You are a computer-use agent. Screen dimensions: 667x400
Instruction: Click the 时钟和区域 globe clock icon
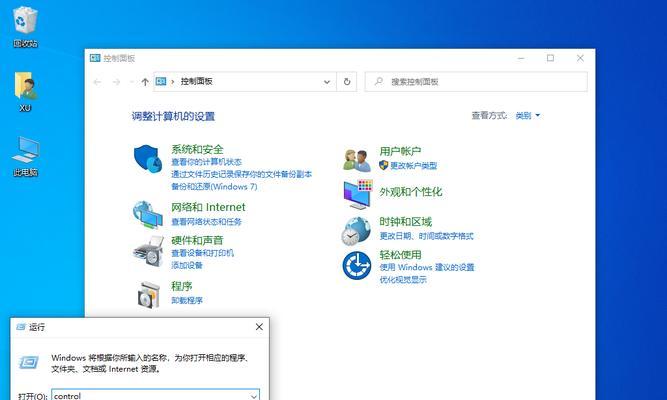point(356,231)
